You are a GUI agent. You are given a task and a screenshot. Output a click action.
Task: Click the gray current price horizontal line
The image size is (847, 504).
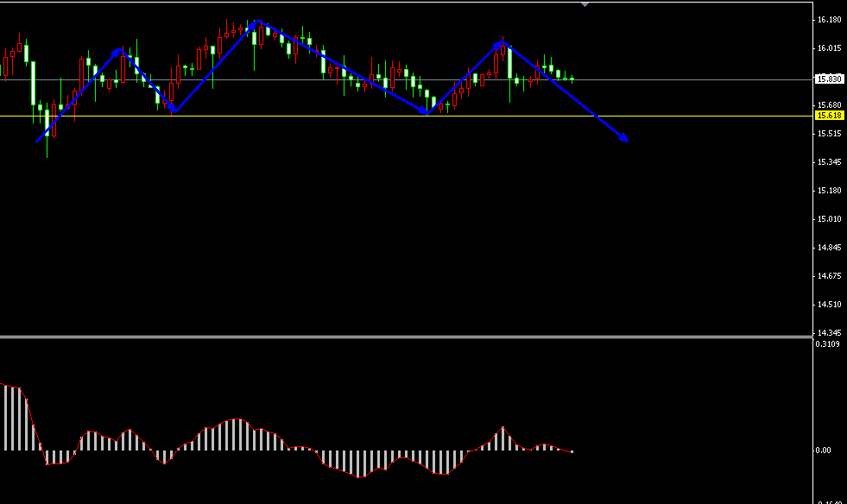click(x=691, y=79)
